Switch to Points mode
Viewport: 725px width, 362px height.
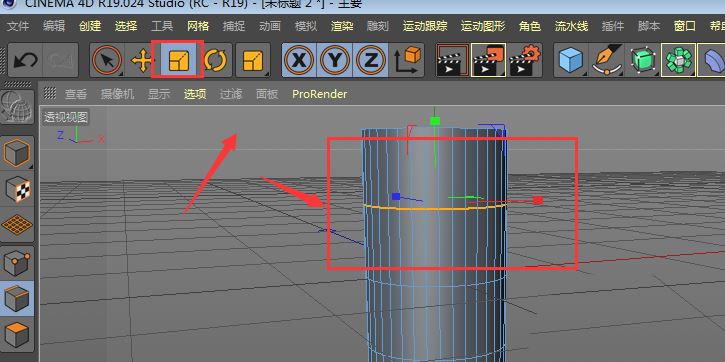pyautogui.click(x=17, y=262)
